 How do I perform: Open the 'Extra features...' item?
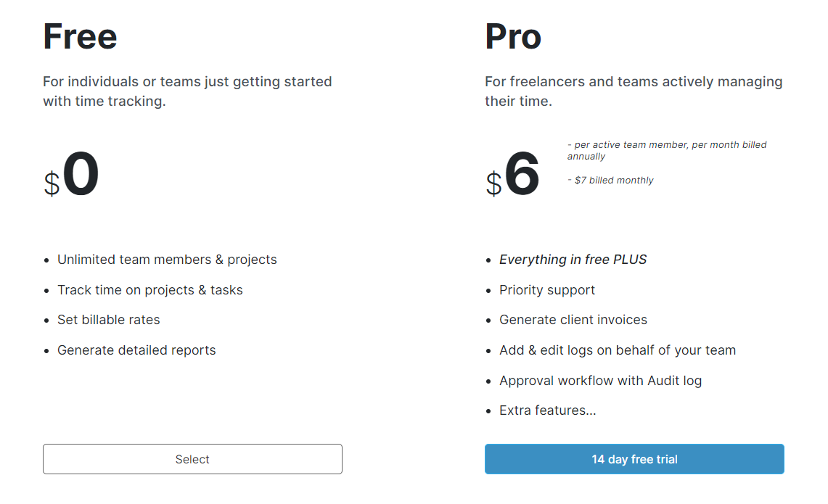pyautogui.click(x=548, y=410)
